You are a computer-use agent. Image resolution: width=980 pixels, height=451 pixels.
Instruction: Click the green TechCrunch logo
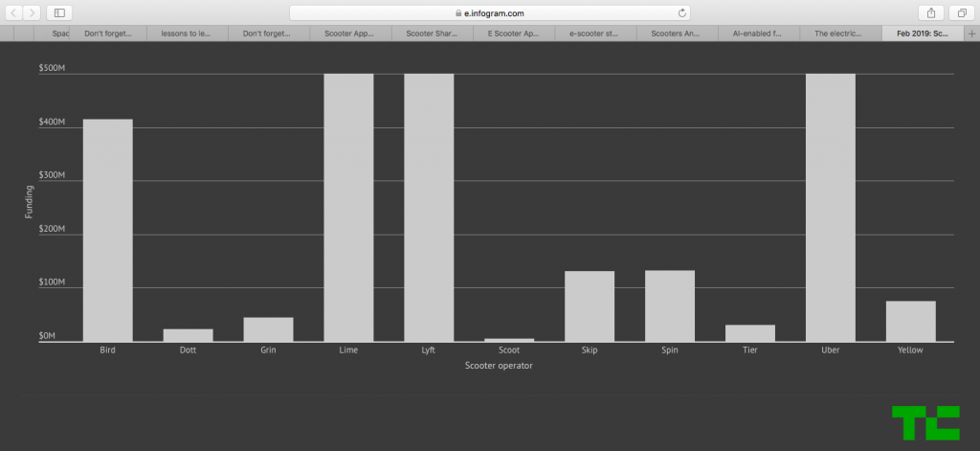[925, 423]
